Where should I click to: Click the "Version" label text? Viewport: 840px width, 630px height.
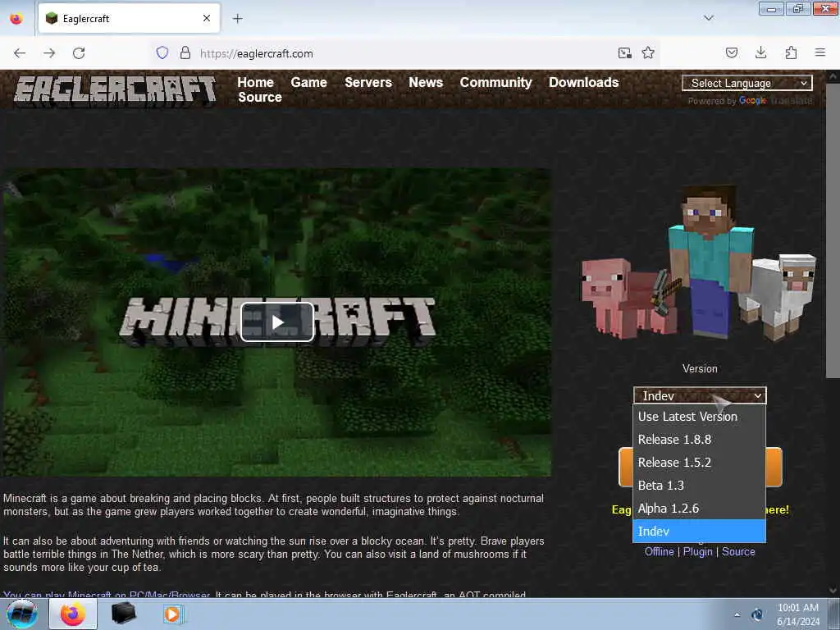(700, 368)
